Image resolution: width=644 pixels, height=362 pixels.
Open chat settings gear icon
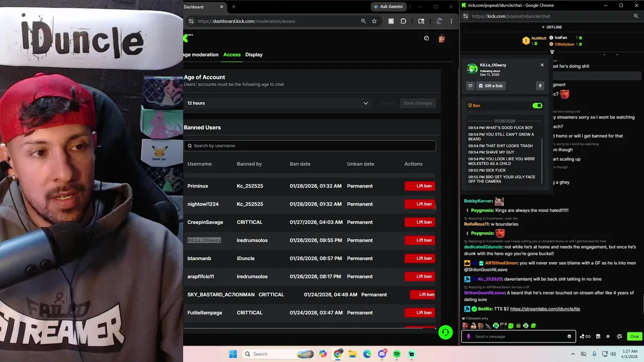click(608, 336)
